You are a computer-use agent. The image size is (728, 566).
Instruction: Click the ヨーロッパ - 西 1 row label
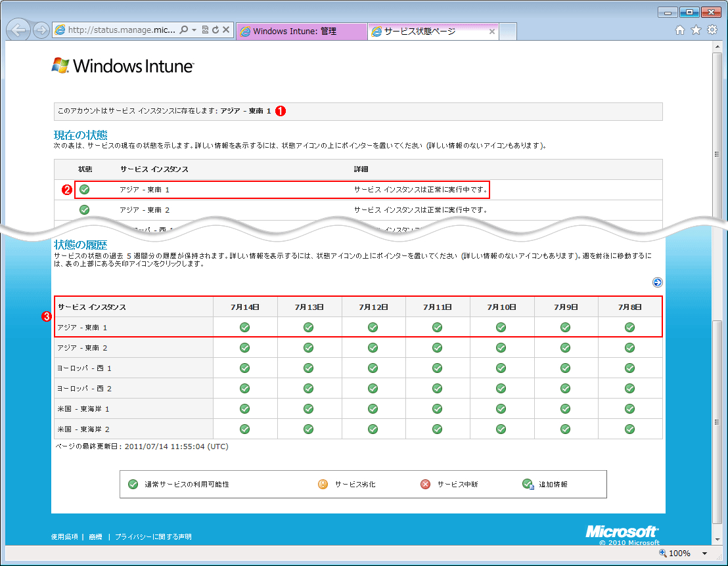click(85, 368)
